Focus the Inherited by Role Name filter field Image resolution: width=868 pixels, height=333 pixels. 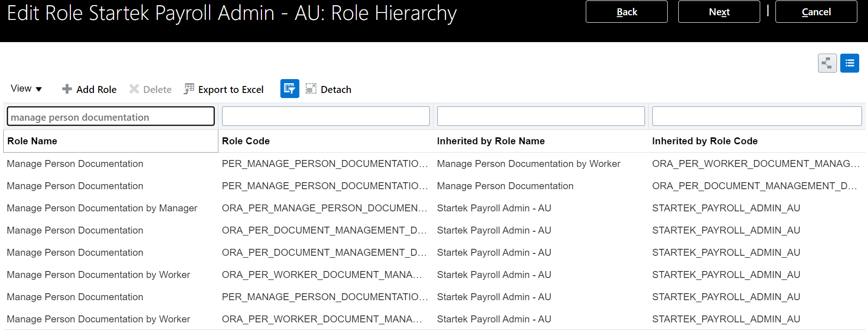click(541, 117)
